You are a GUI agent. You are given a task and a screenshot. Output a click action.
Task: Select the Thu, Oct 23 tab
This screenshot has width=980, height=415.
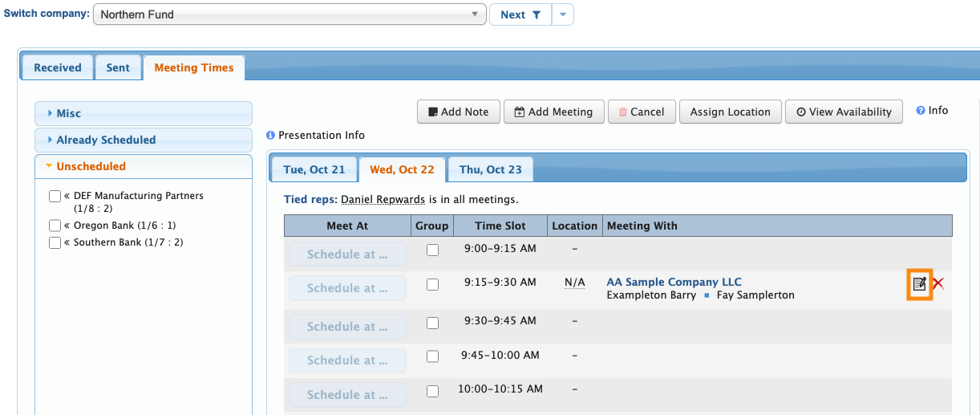(x=491, y=169)
